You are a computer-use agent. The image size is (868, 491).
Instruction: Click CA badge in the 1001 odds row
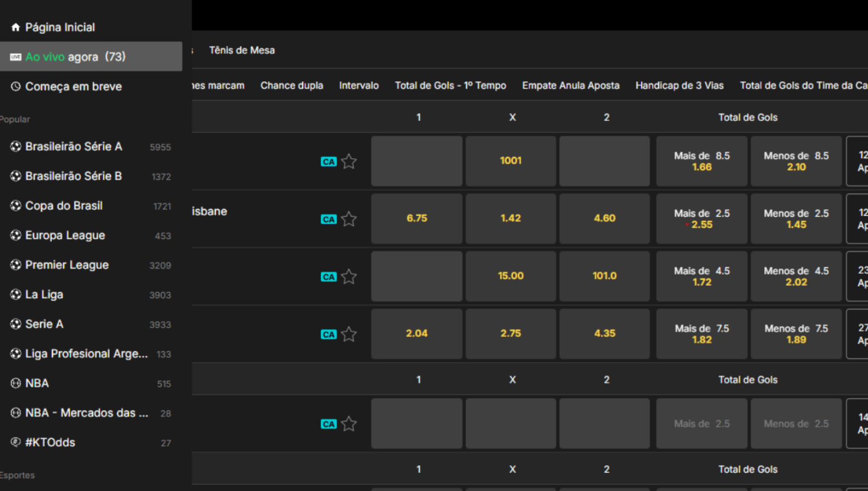tap(328, 162)
